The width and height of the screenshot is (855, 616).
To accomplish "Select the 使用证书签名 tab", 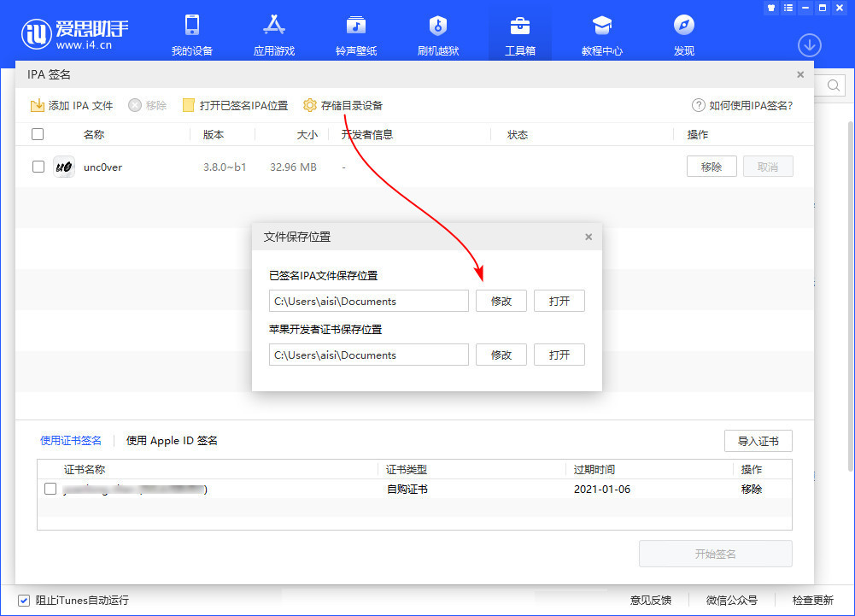I will [71, 441].
